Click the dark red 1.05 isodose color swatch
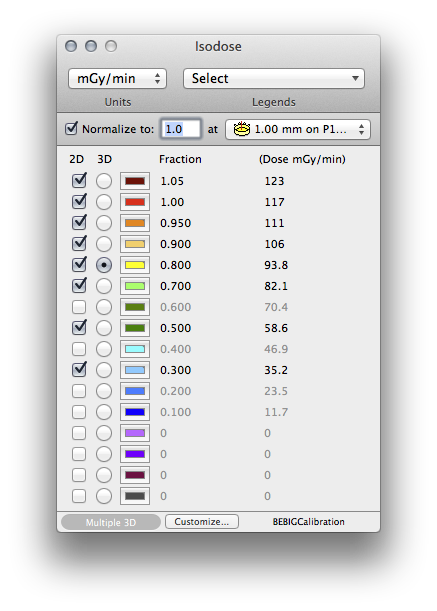Screen dimensions: 437x611 coord(135,181)
